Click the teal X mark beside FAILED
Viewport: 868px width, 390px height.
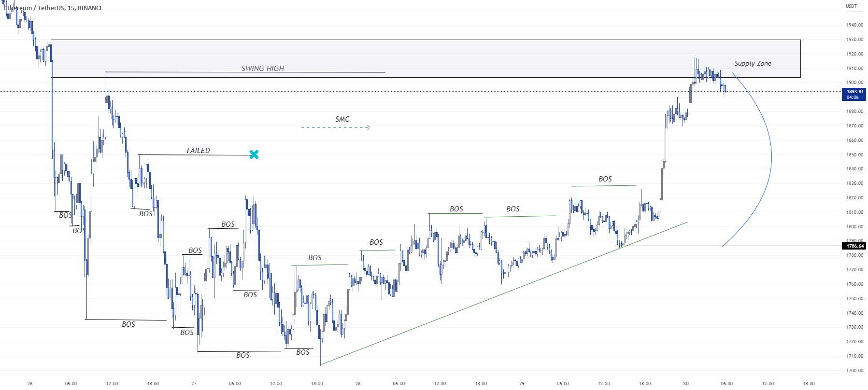coord(254,154)
